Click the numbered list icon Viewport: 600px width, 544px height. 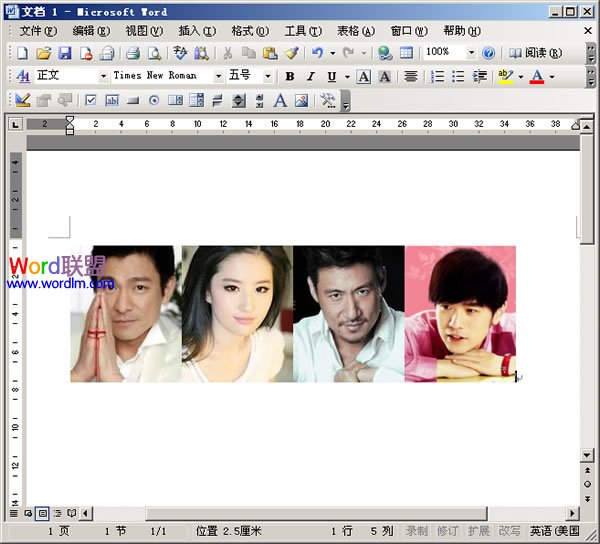tap(437, 76)
